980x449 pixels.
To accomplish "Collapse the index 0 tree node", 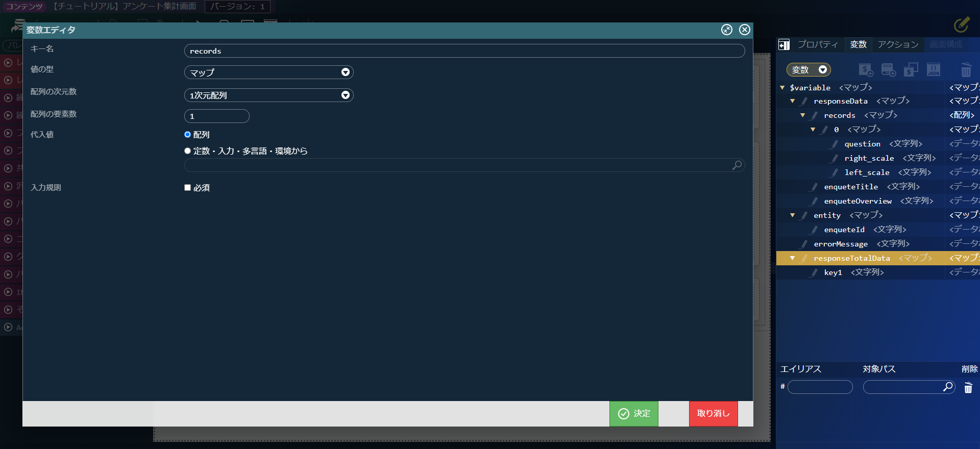I will [813, 130].
